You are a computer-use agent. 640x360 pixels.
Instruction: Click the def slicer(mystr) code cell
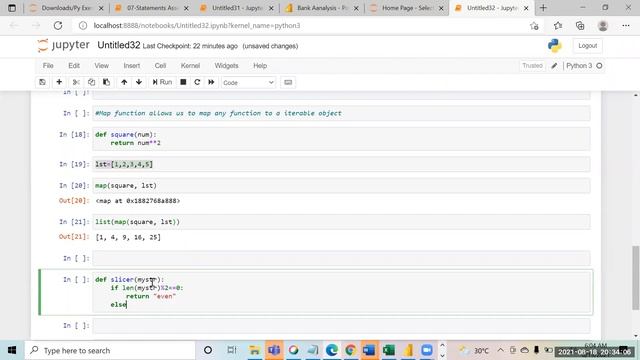coord(341,292)
